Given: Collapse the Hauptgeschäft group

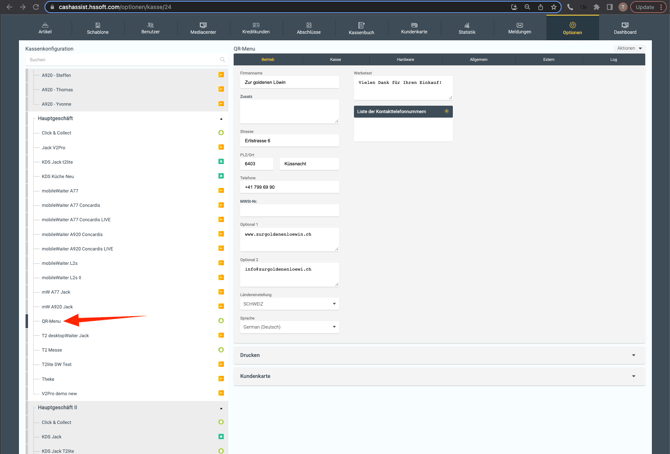Looking at the screenshot, I should click(221, 119).
